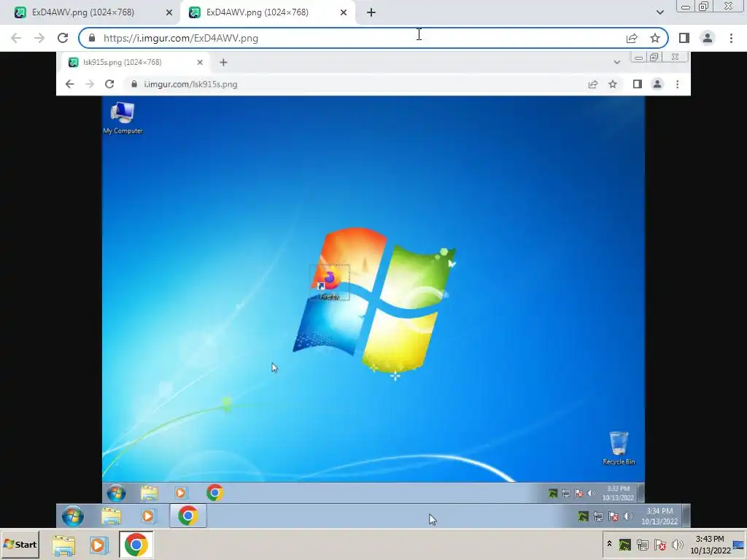Open the real Start menu button
747x560 pixels.
(20, 545)
